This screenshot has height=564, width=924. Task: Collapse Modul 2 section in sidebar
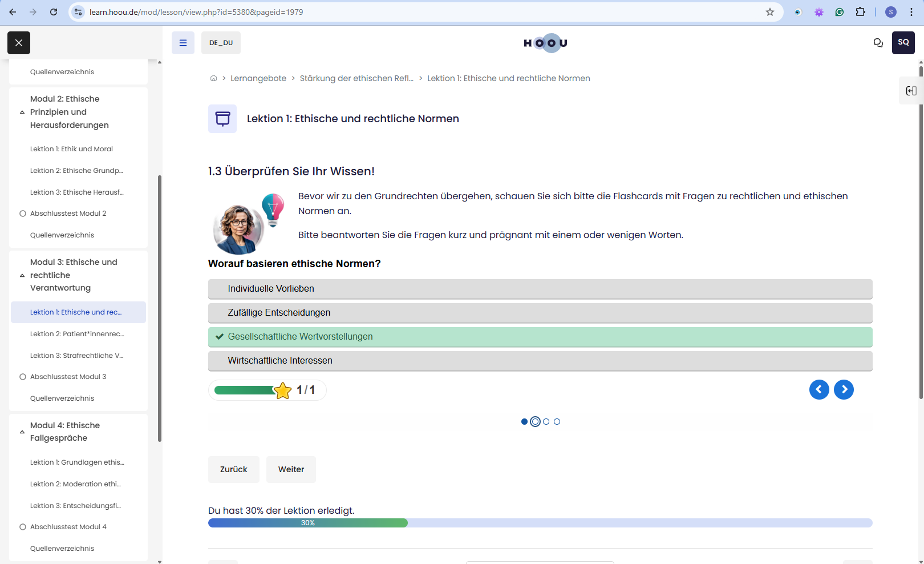coord(22,112)
